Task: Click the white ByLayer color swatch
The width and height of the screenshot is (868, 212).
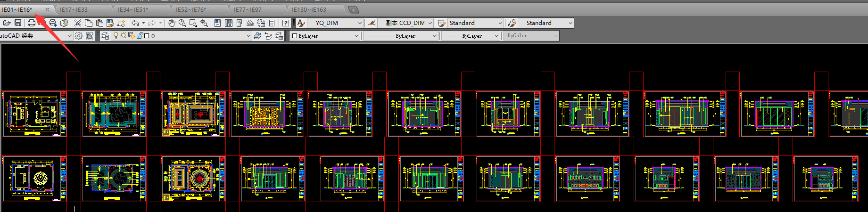Action: (295, 36)
